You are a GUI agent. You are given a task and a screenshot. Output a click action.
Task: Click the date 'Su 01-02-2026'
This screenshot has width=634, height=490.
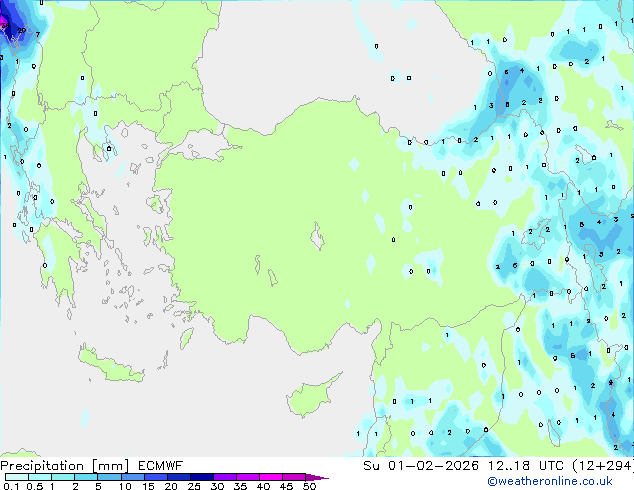[421, 466]
